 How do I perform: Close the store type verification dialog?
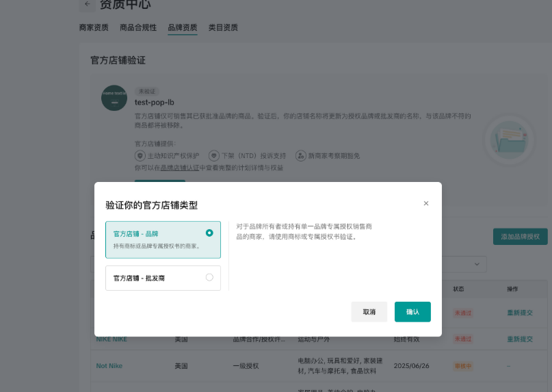point(426,203)
